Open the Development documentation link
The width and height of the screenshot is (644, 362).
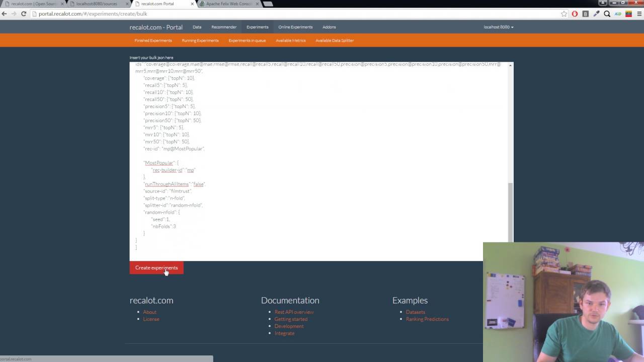tap(289, 326)
